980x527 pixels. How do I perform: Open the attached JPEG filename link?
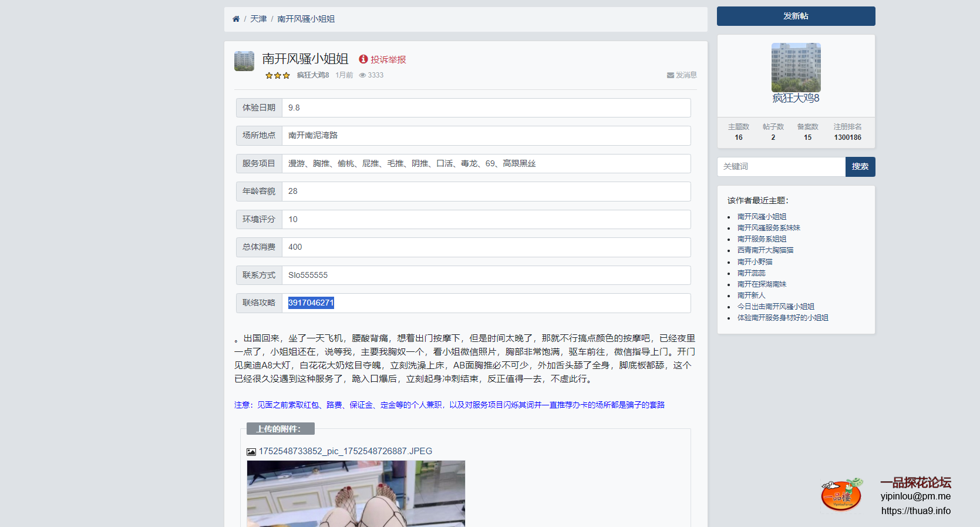(x=345, y=451)
